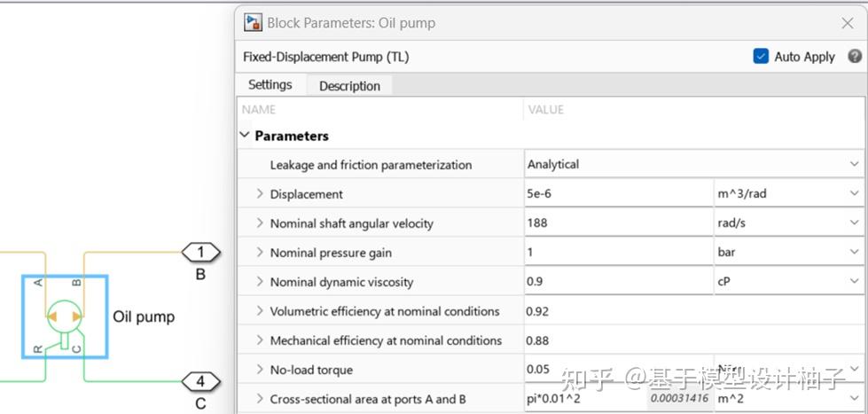868x414 pixels.
Task: Close the Block Parameters dialog
Action: click(x=847, y=23)
